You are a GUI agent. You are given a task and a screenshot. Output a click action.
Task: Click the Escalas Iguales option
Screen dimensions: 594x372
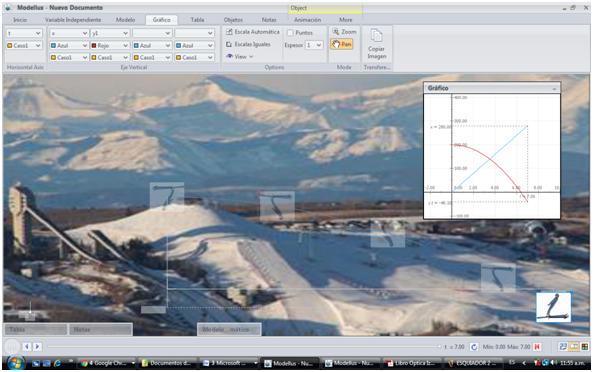click(x=249, y=44)
